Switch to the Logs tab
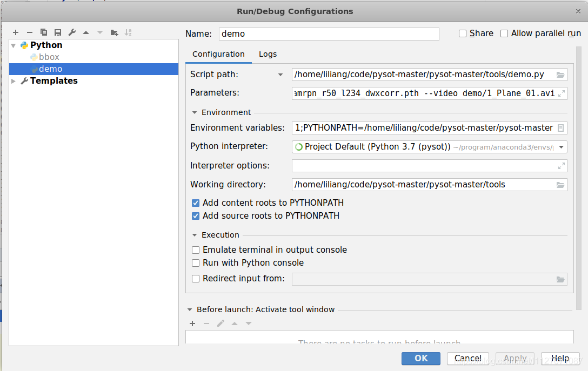588x371 pixels. click(x=268, y=54)
